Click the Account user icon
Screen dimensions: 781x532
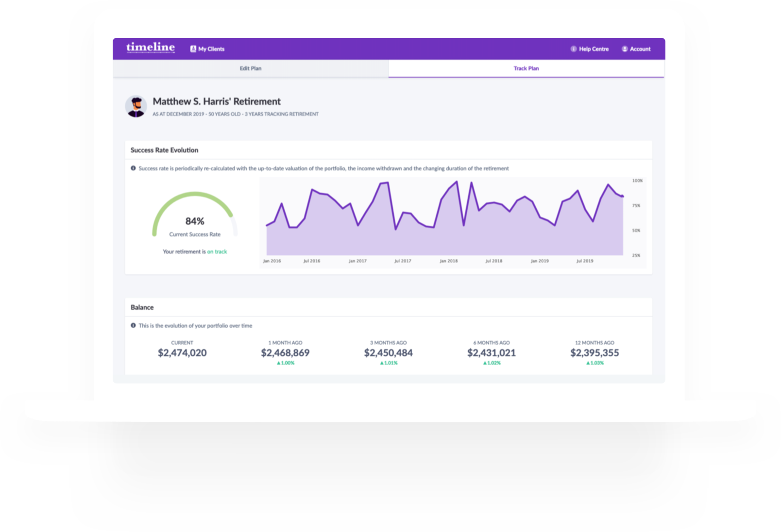(x=625, y=49)
